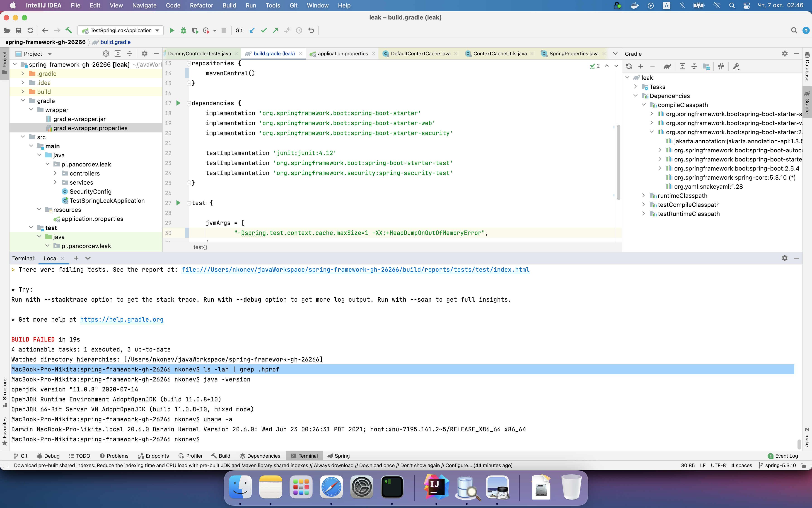Switch to DummyControllerTest5.java tab
Image resolution: width=812 pixels, height=508 pixels.
pos(199,54)
